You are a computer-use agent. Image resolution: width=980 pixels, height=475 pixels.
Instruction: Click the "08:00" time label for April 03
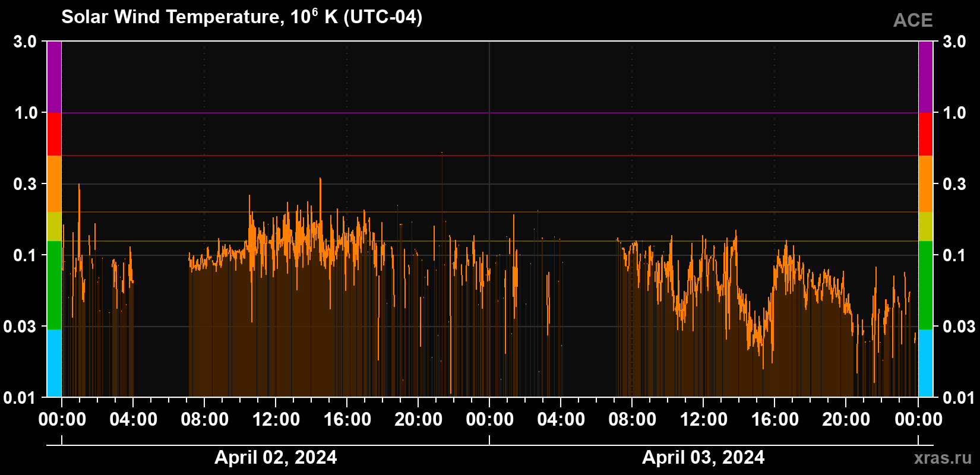(633, 420)
